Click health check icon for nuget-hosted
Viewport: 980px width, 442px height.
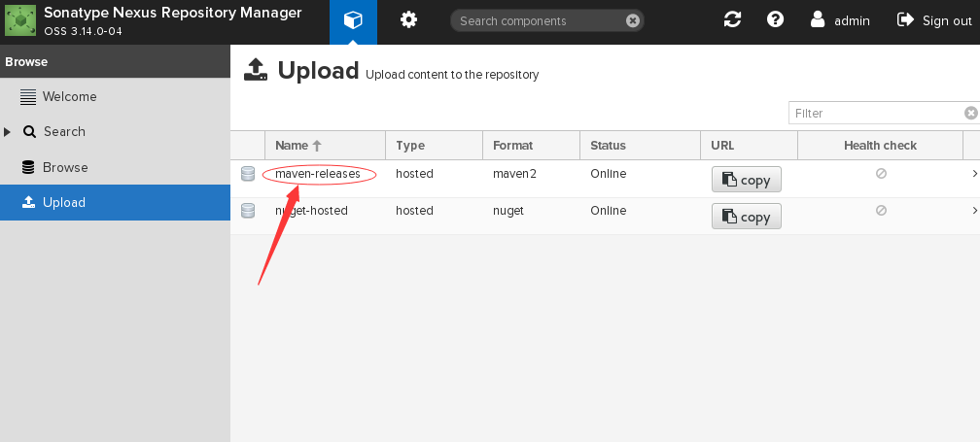881,211
